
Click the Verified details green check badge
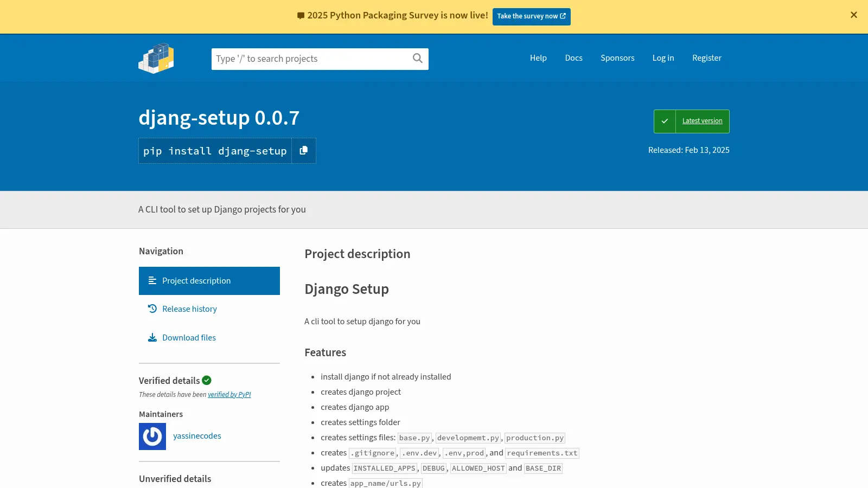pyautogui.click(x=207, y=381)
